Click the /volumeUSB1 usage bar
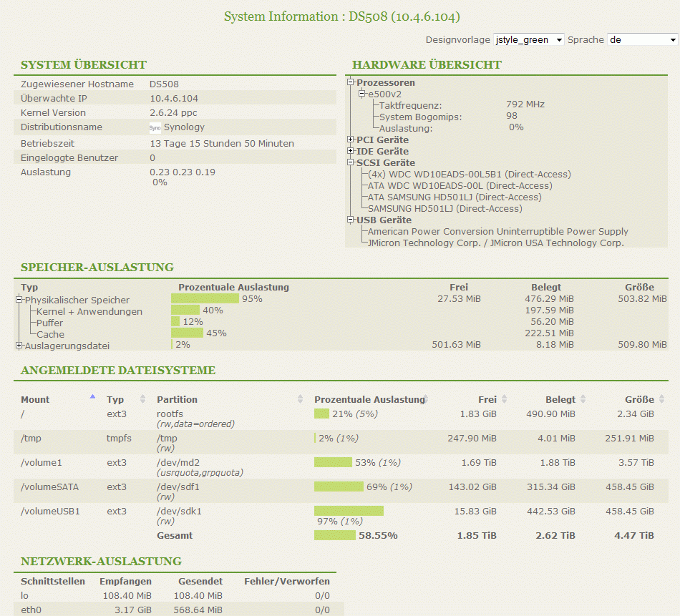Screen dimensions: 680x616 click(x=349, y=511)
